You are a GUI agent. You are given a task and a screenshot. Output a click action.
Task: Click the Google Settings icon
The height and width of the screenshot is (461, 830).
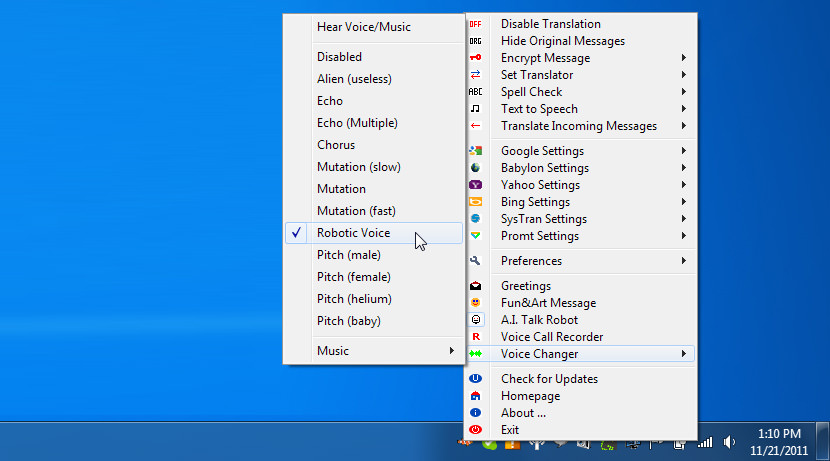[475, 151]
